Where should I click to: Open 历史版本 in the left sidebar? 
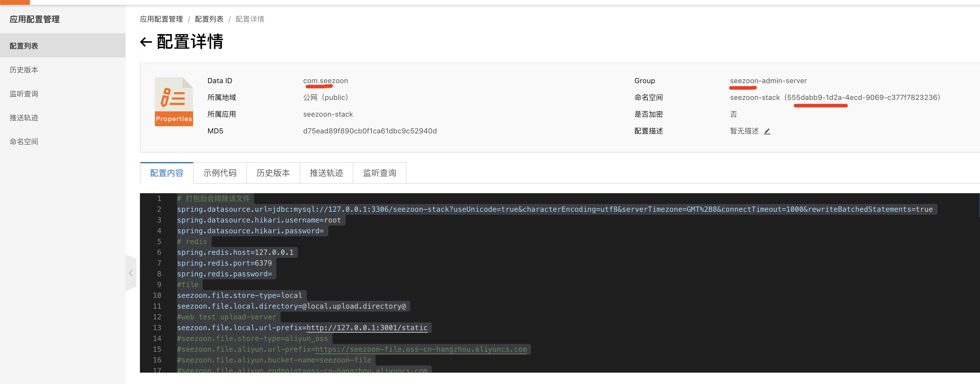coord(24,70)
